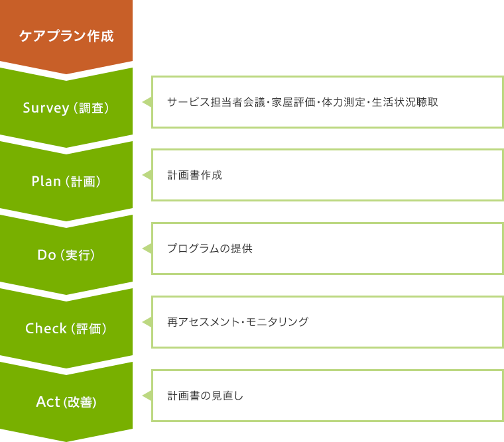This screenshot has height=442, width=504.
Task: Click the 計画書の見直し description box
Action: 328,396
